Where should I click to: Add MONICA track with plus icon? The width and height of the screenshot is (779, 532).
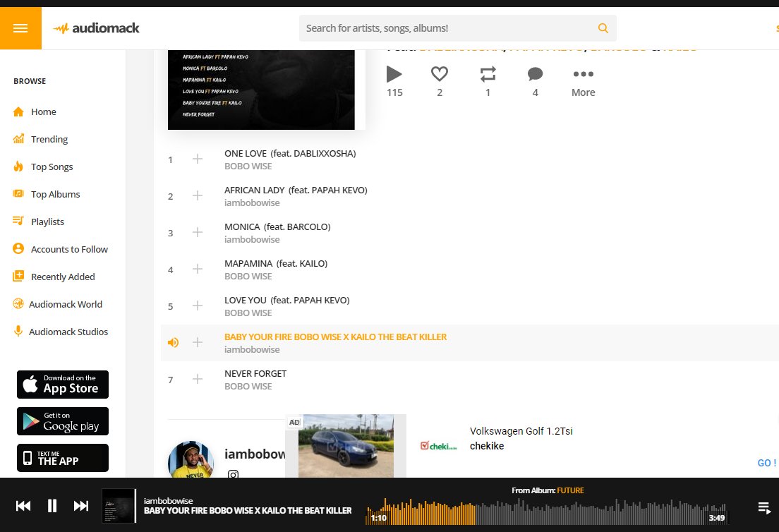pyautogui.click(x=198, y=232)
